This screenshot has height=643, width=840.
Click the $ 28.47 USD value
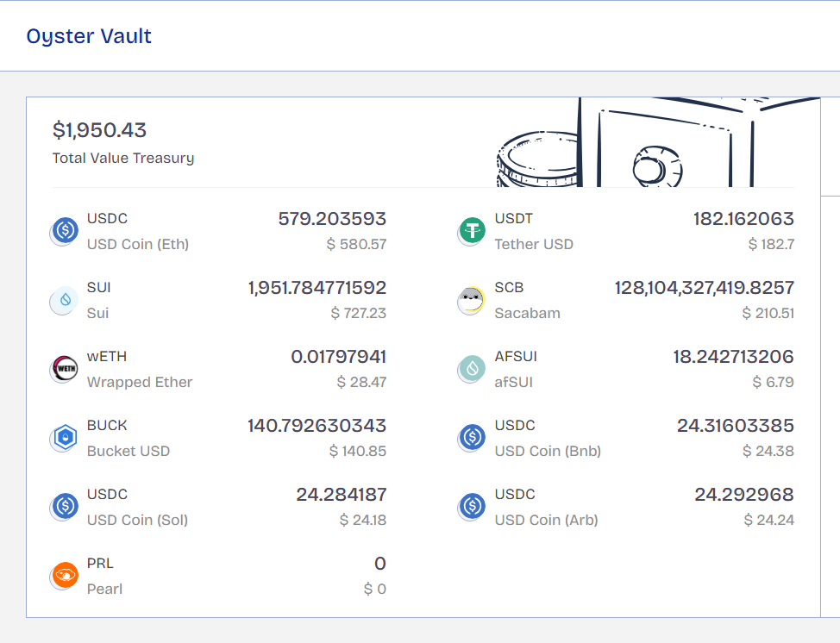coord(361,383)
